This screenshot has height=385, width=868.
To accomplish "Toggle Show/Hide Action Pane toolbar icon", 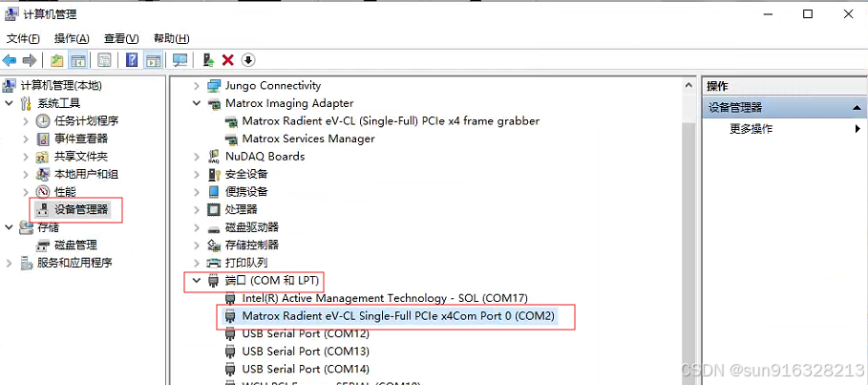I will 153,60.
